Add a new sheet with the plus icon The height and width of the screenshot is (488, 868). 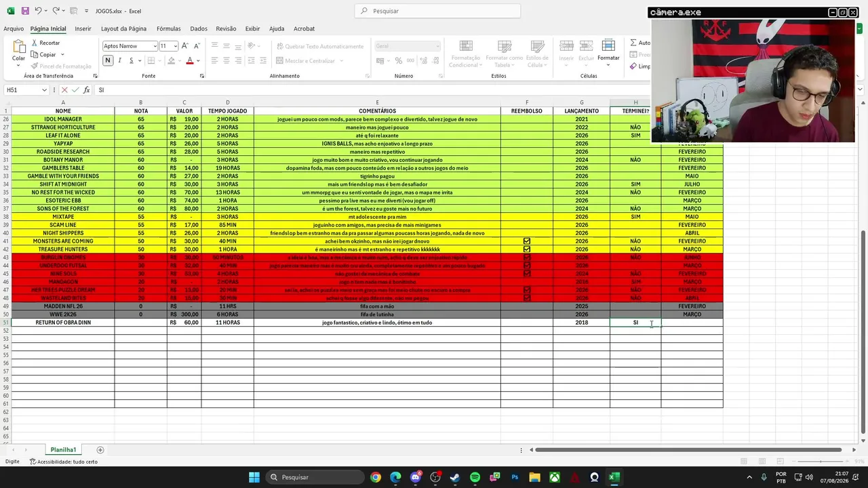[100, 450]
